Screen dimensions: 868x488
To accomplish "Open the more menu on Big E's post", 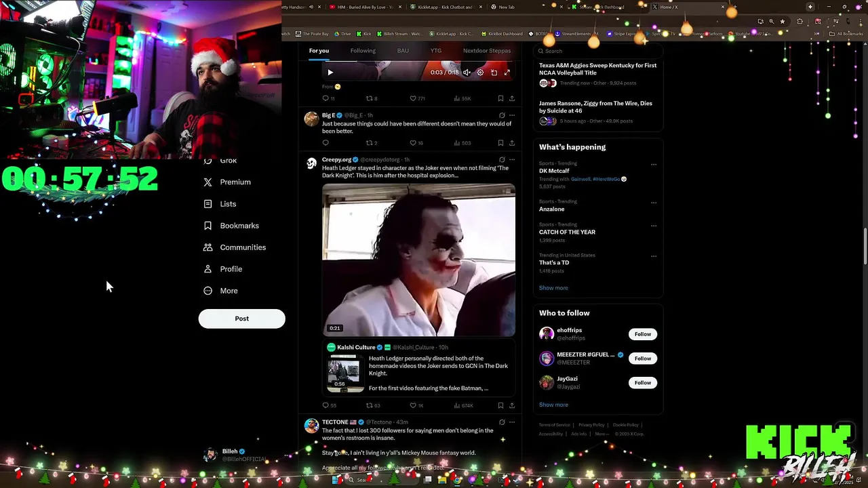I will (512, 115).
